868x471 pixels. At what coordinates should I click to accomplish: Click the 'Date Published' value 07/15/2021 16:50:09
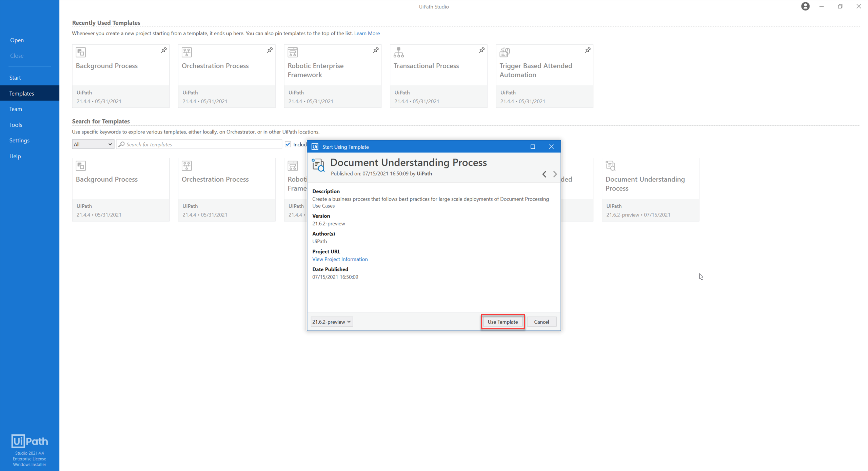(335, 277)
